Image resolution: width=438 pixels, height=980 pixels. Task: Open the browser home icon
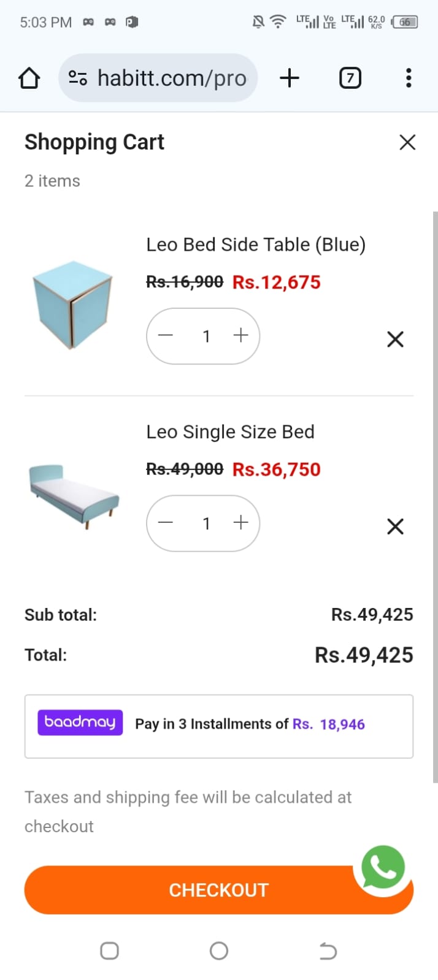(29, 78)
